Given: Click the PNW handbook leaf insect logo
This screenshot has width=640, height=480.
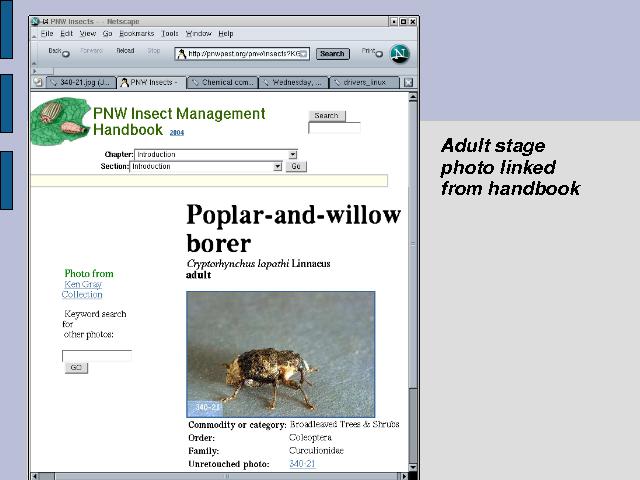Looking at the screenshot, I should pyautogui.click(x=60, y=123).
